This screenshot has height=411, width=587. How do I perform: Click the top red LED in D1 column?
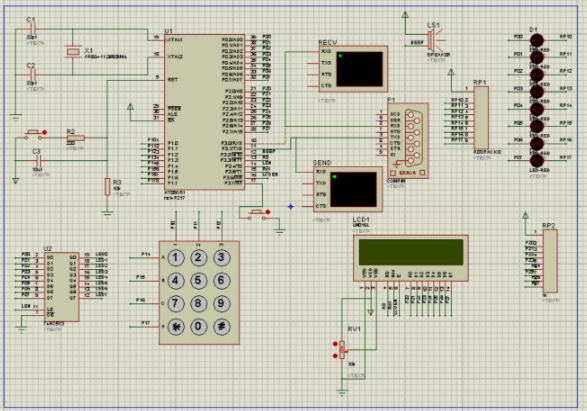pos(537,40)
